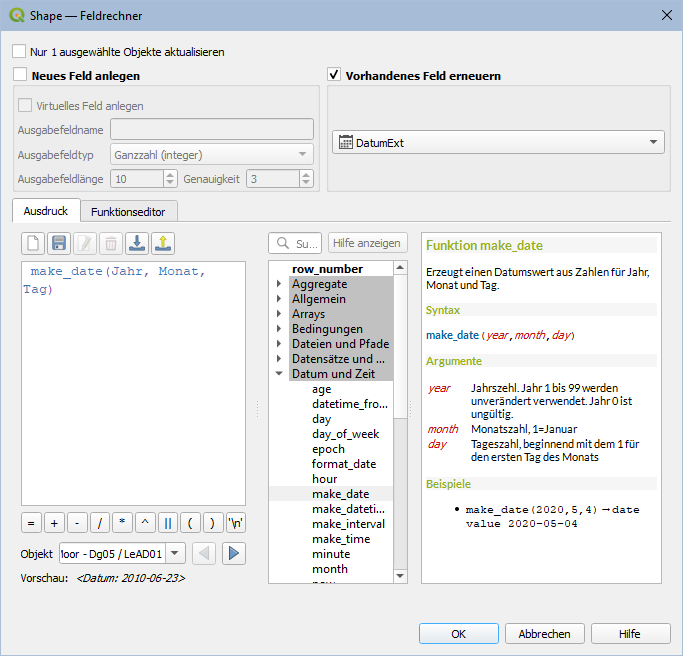Click the clear expression editor icon
Screen dimensions: 683x656
[x=33, y=243]
